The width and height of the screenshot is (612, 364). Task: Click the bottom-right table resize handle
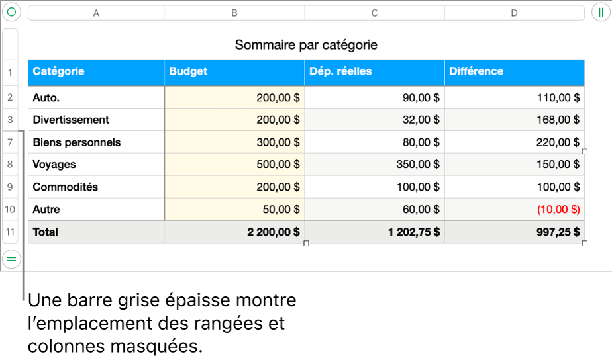pyautogui.click(x=586, y=244)
